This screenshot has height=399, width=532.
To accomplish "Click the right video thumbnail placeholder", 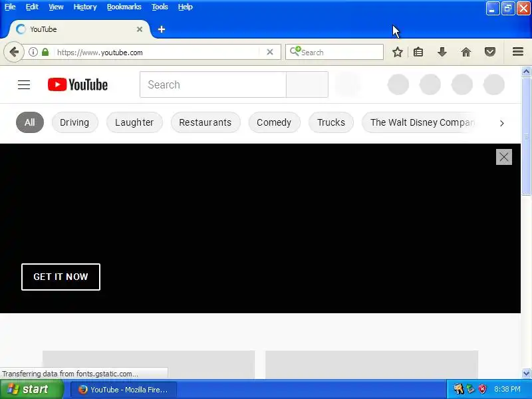I will tap(372, 364).
